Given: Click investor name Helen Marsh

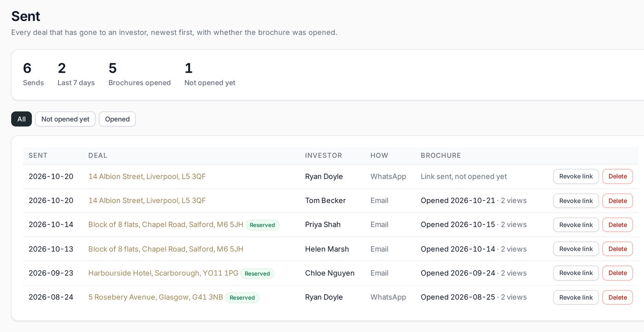Looking at the screenshot, I should pyautogui.click(x=327, y=249).
